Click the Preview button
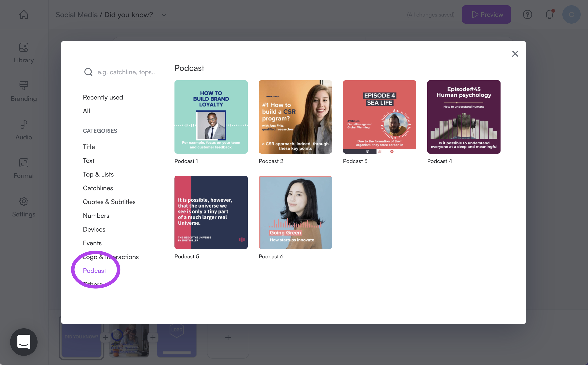This screenshot has width=588, height=365. 486,14
